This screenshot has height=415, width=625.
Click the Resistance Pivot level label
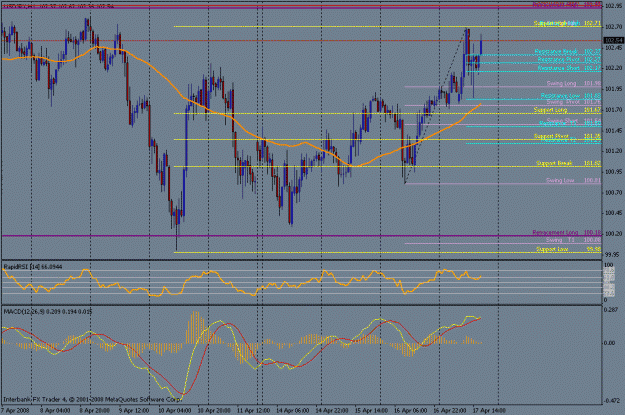click(x=569, y=60)
